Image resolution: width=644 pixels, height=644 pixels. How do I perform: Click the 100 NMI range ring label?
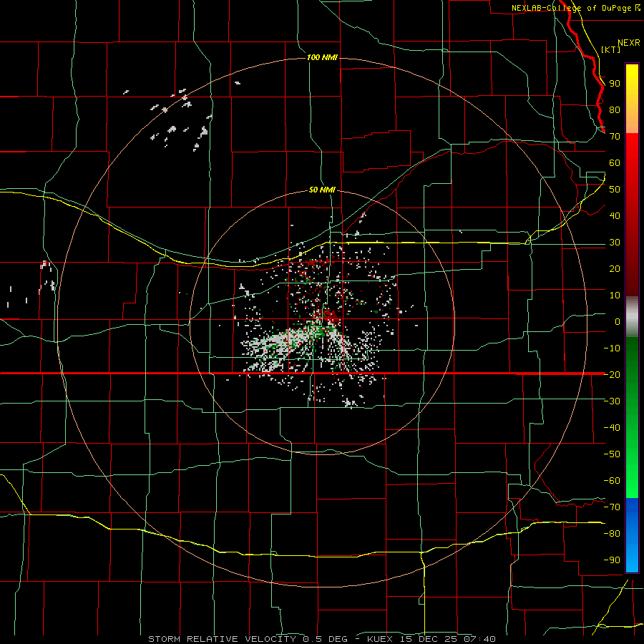pos(322,57)
